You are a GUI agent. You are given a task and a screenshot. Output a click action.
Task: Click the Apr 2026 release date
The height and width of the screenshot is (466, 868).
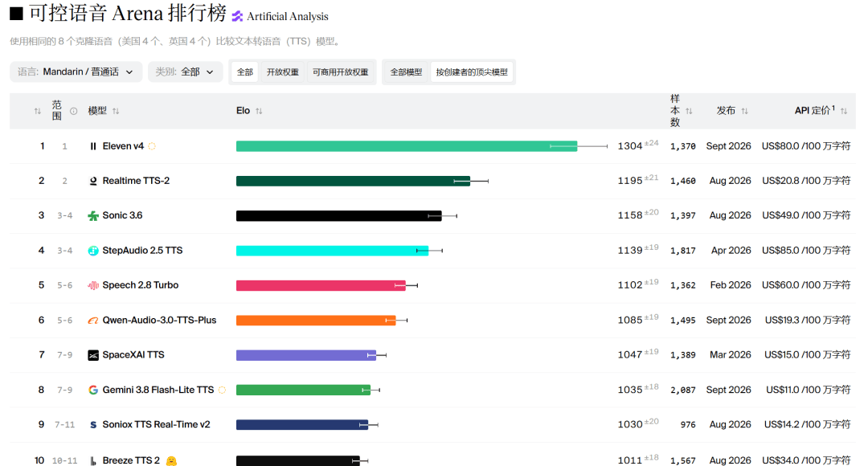point(731,251)
